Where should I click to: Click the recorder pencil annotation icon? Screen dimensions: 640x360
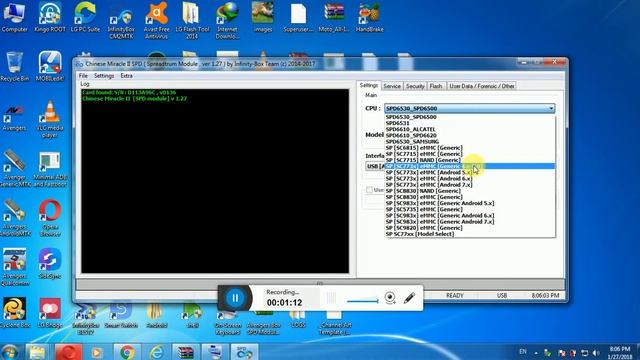click(x=409, y=298)
